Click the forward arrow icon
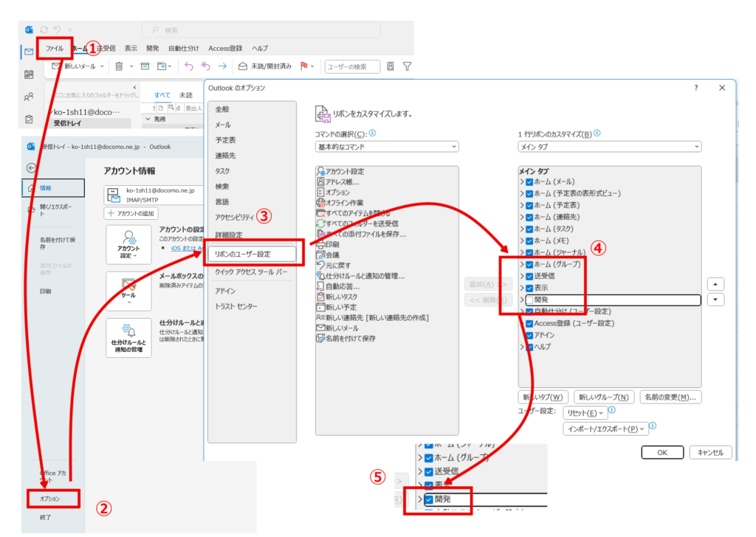The image size is (756, 537). click(221, 66)
